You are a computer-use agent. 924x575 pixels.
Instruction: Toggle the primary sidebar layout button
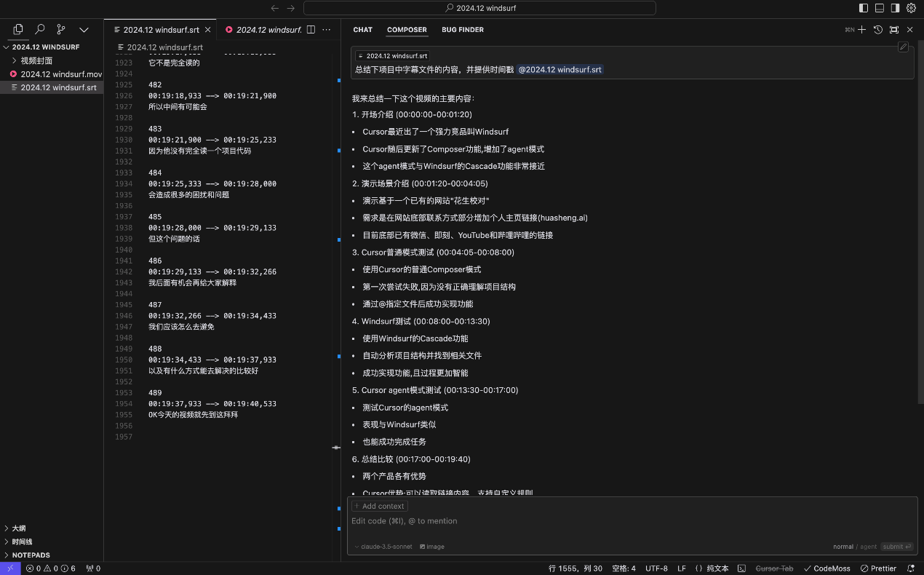click(864, 8)
